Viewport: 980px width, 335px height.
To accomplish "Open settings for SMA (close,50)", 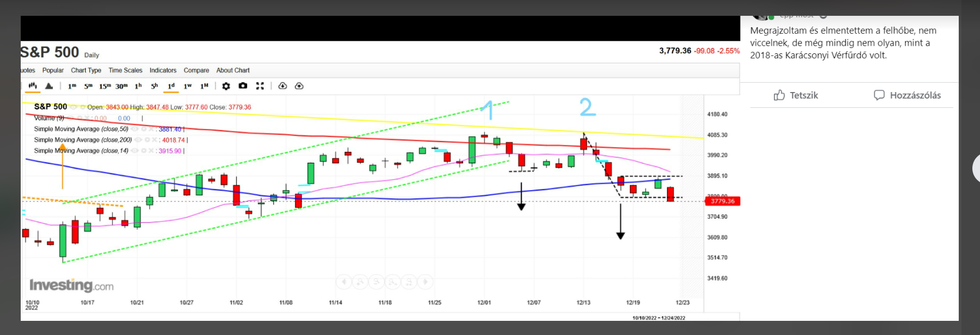I will [143, 129].
